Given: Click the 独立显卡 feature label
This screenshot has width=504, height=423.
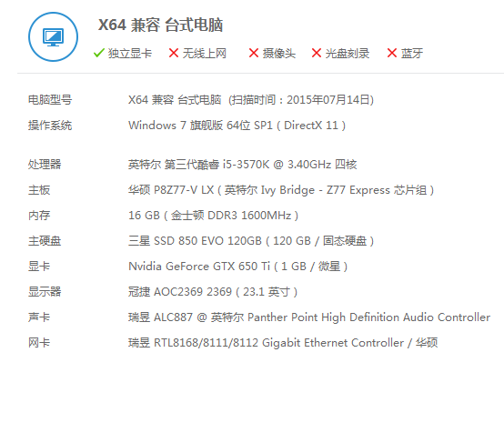Looking at the screenshot, I should pyautogui.click(x=129, y=54).
